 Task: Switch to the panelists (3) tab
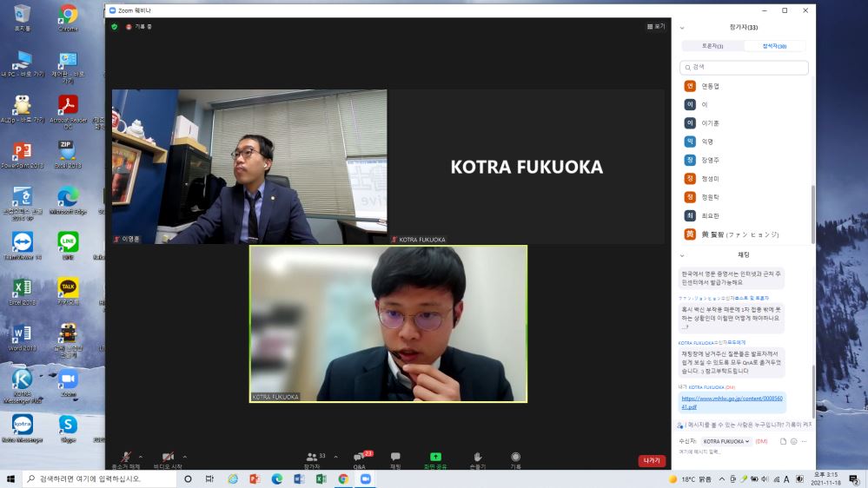click(712, 46)
